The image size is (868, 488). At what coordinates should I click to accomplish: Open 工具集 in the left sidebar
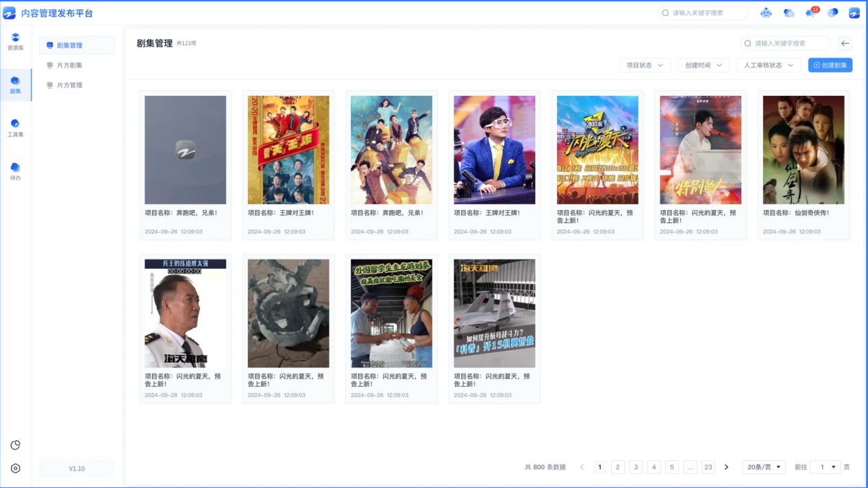click(x=15, y=128)
